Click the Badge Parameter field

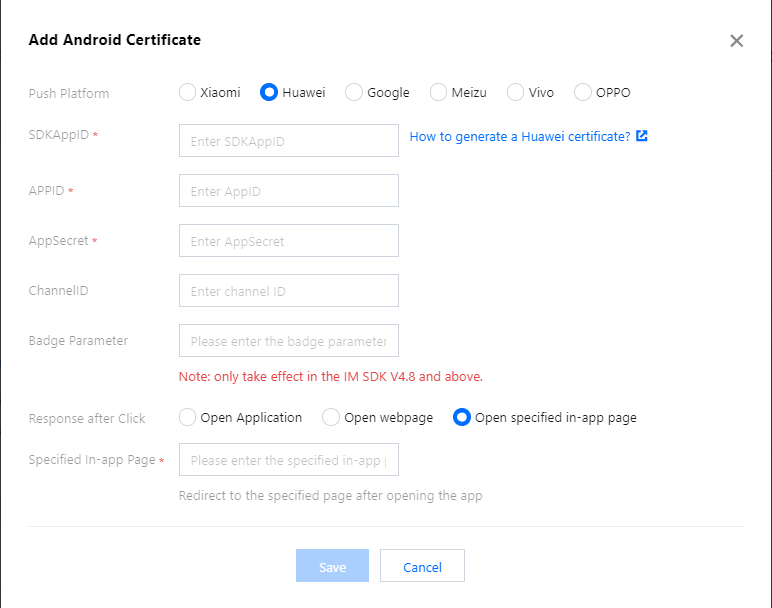289,341
